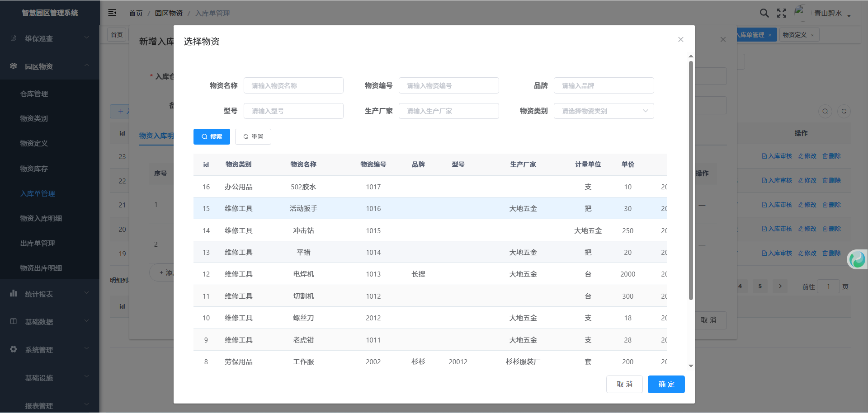Image resolution: width=868 pixels, height=413 pixels.
Task: Click the round refresh icon above table
Action: [844, 111]
